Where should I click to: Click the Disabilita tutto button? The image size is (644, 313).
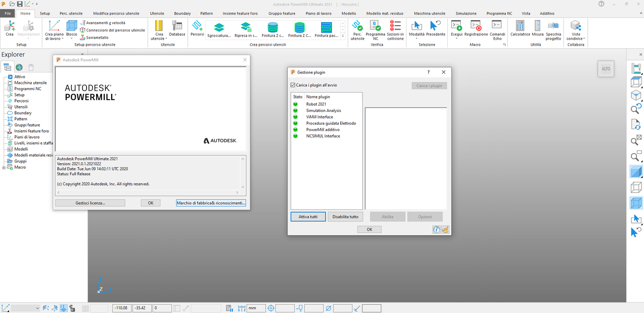click(x=345, y=217)
